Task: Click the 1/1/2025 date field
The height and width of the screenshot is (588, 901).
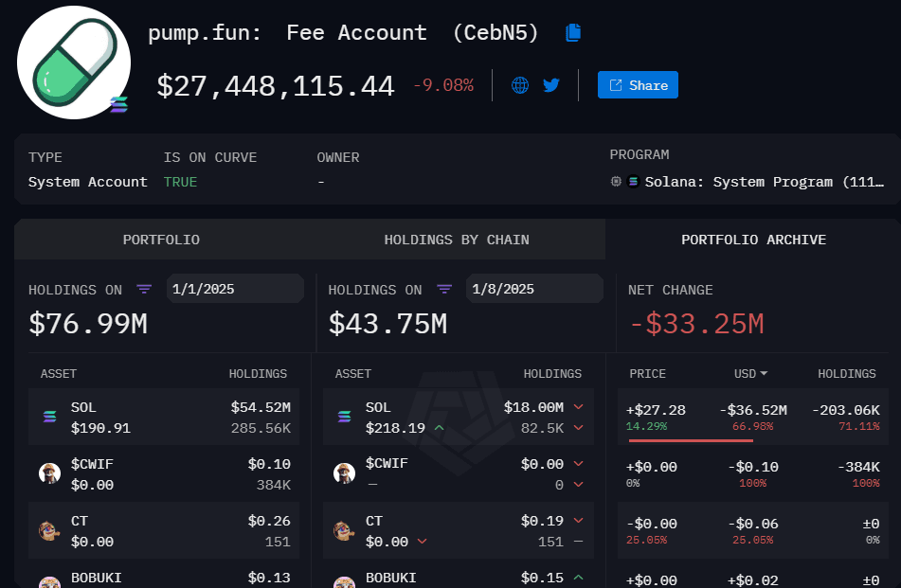Action: click(x=235, y=289)
